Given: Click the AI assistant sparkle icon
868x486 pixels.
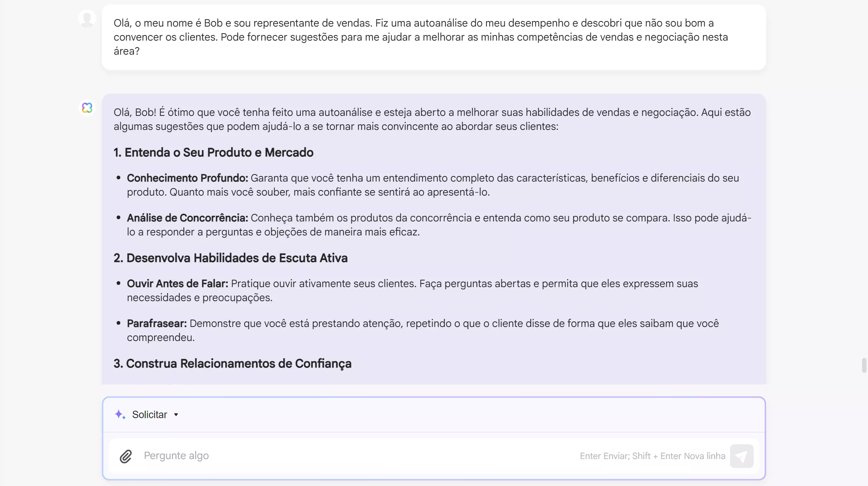Looking at the screenshot, I should [x=118, y=414].
